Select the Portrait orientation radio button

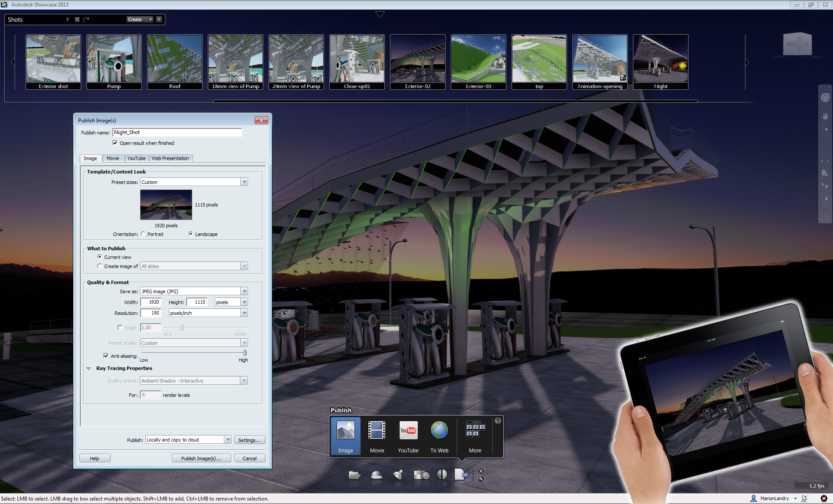[143, 234]
